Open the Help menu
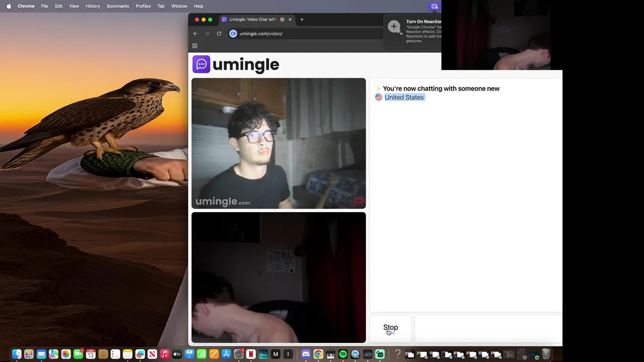The image size is (644, 362). [199, 6]
